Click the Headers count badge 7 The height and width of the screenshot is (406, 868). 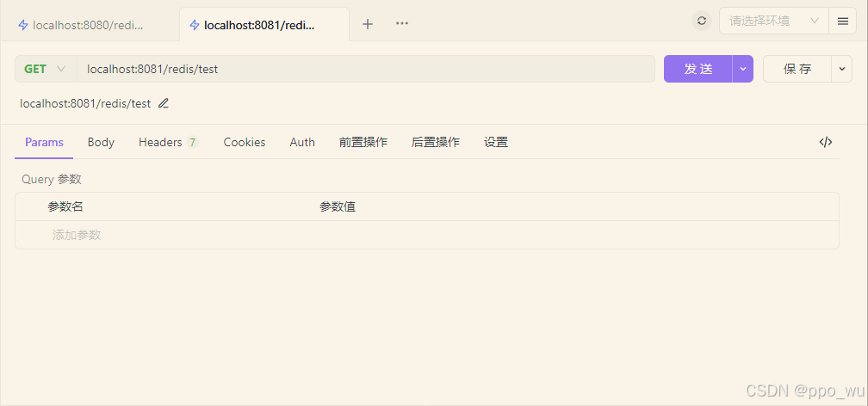(x=192, y=142)
